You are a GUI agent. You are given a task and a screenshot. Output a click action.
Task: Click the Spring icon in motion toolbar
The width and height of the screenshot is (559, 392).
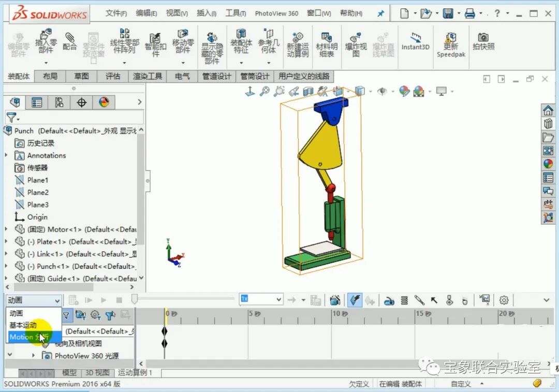tap(404, 300)
